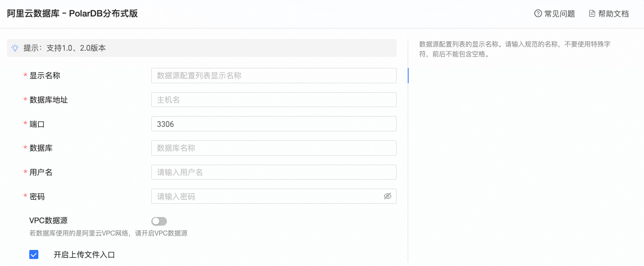
Task: Click the 开启上传文件入口 label text
Action: pos(84,255)
